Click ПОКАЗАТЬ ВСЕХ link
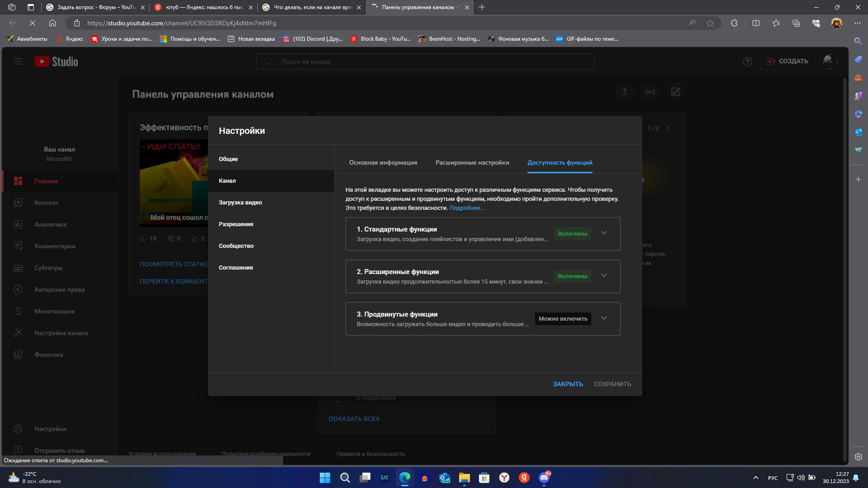The image size is (868, 488). pos(354,419)
